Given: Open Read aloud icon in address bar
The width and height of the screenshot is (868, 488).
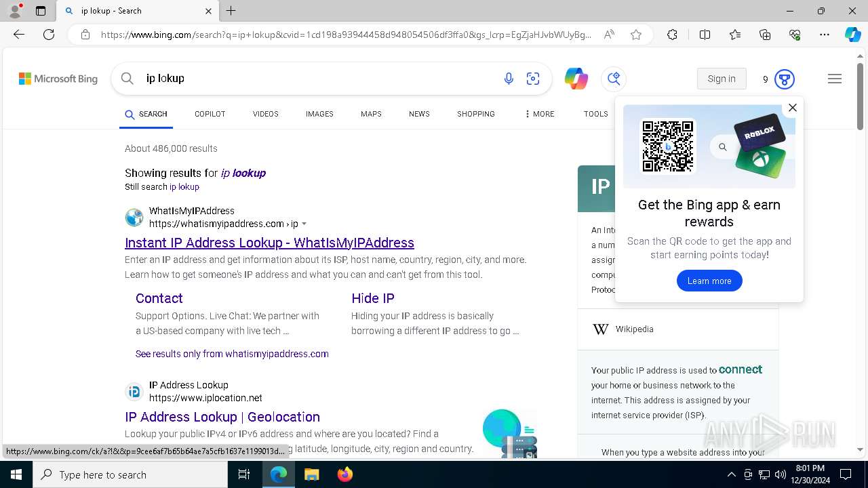Looking at the screenshot, I should 609,35.
